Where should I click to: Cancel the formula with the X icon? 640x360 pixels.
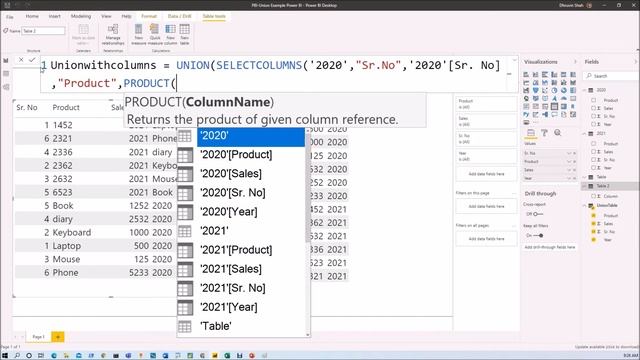[x=21, y=60]
